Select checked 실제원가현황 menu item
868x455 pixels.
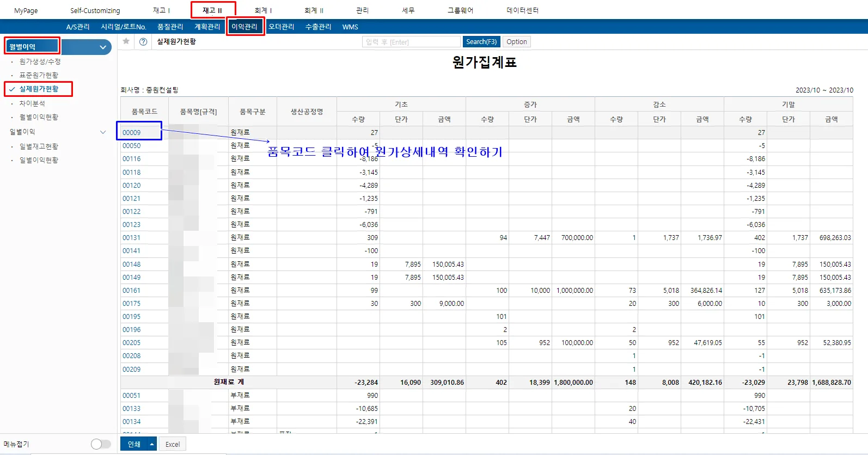tap(39, 89)
